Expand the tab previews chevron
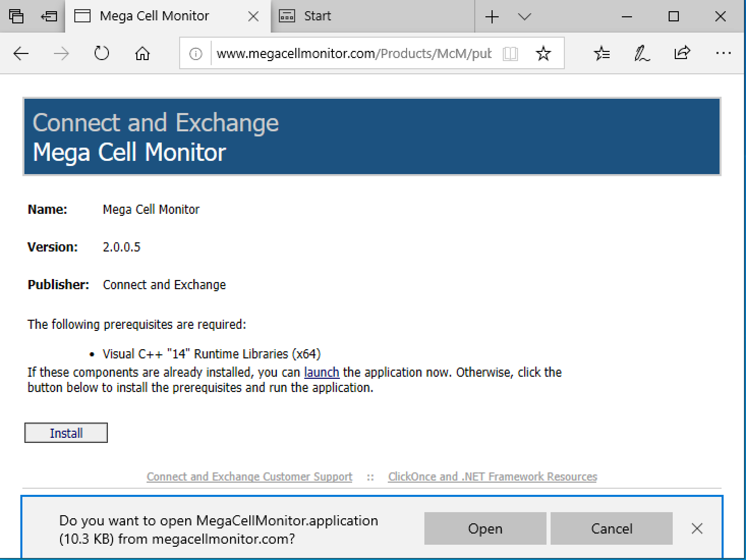Screen dimensions: 746x560 pos(525,17)
